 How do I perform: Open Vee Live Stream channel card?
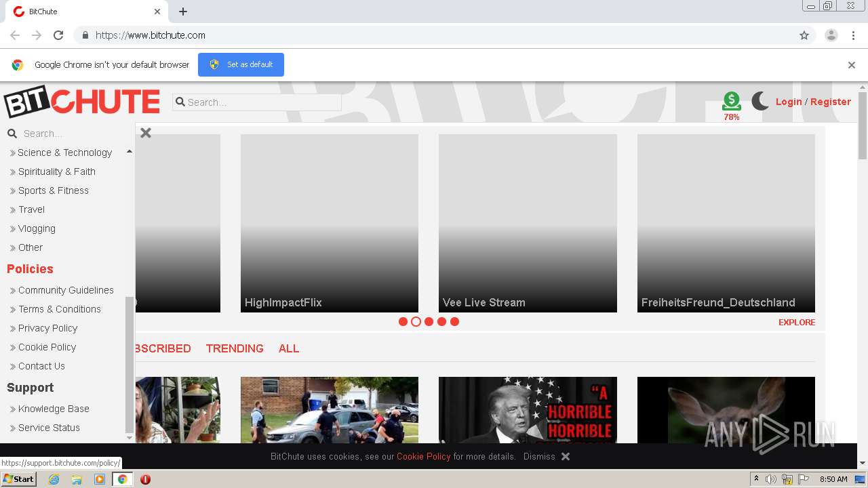click(x=528, y=223)
